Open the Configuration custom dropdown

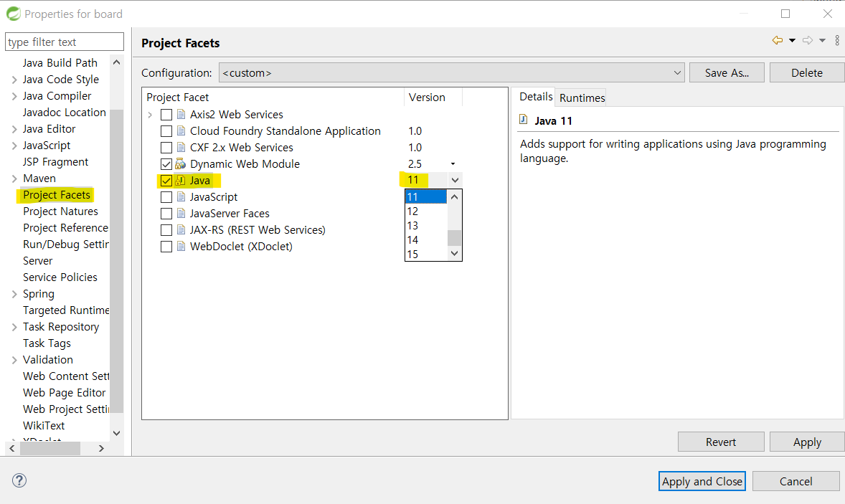452,72
